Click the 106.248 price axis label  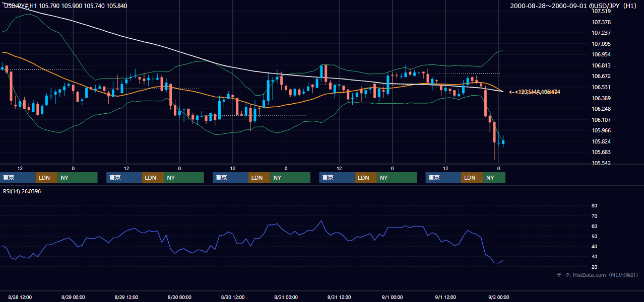pyautogui.click(x=601, y=109)
